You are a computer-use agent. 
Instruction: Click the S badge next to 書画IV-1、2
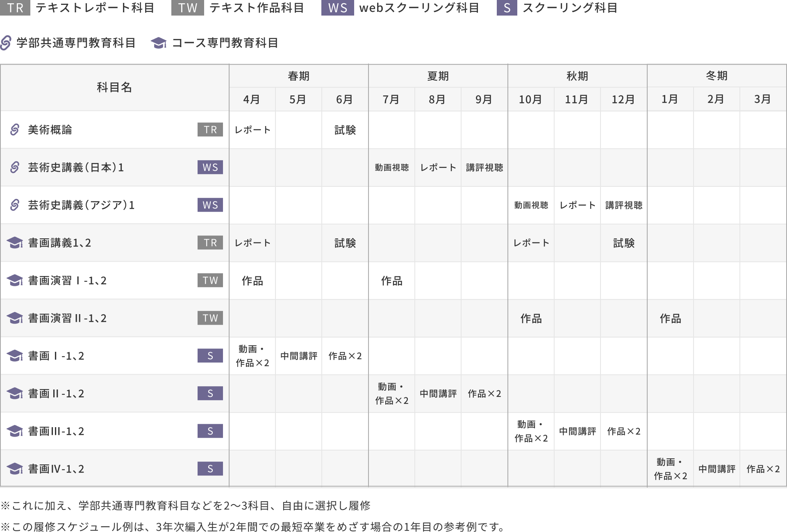[210, 469]
